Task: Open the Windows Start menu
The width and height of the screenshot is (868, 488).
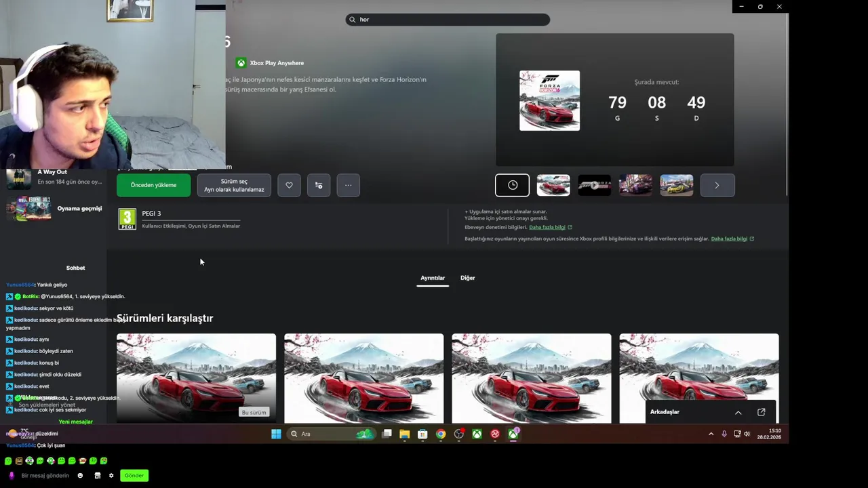Action: [x=276, y=434]
